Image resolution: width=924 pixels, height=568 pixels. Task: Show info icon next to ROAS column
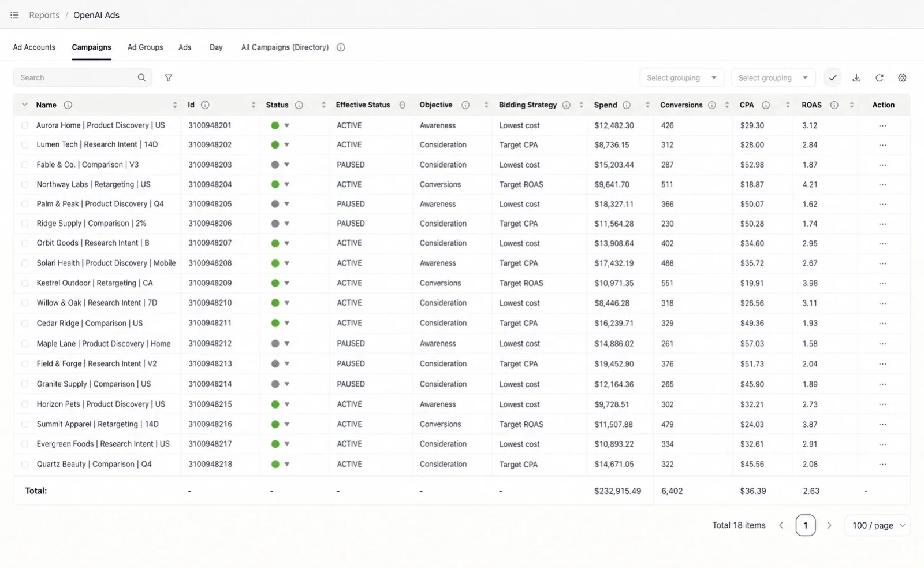(834, 105)
